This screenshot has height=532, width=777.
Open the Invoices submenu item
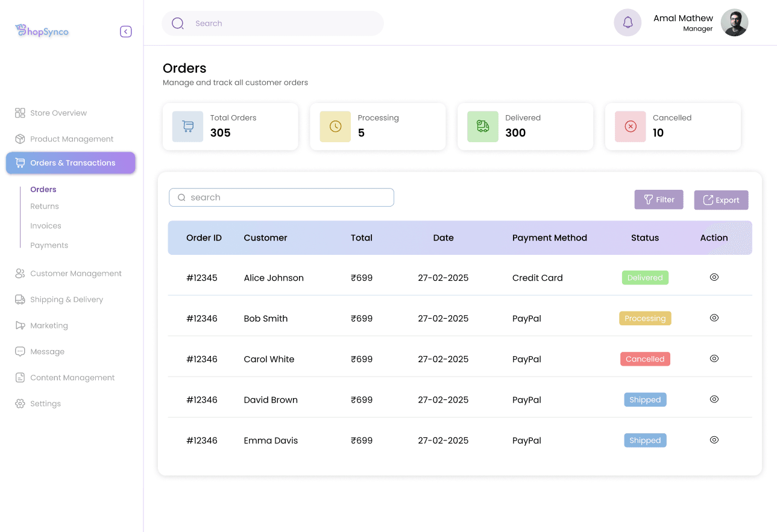tap(46, 226)
